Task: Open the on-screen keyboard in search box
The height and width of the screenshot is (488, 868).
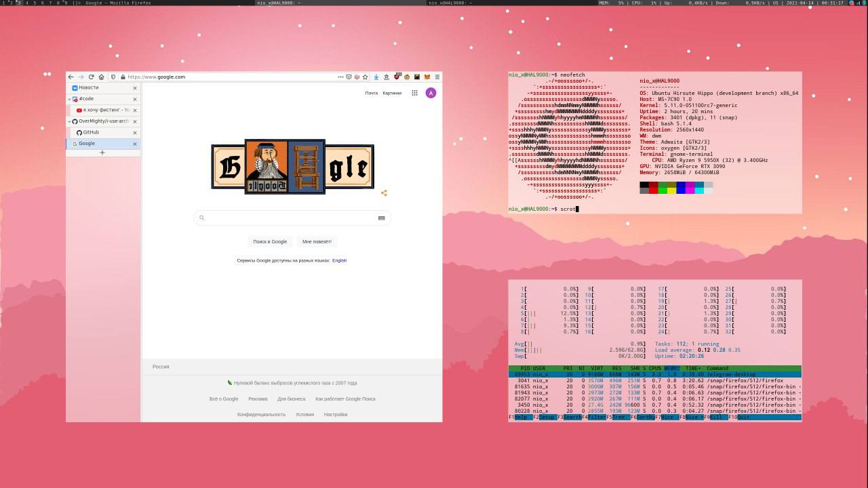Action: [381, 218]
